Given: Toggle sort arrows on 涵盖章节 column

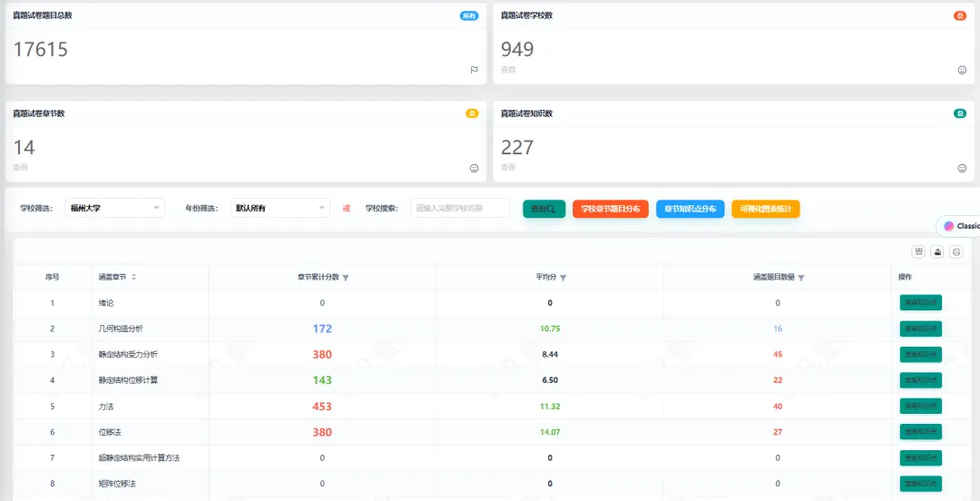Looking at the screenshot, I should pyautogui.click(x=133, y=277).
